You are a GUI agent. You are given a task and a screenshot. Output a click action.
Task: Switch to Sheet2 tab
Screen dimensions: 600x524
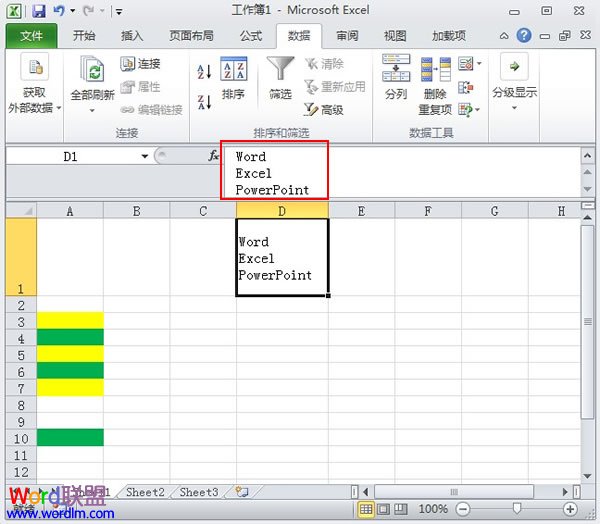coord(145,492)
